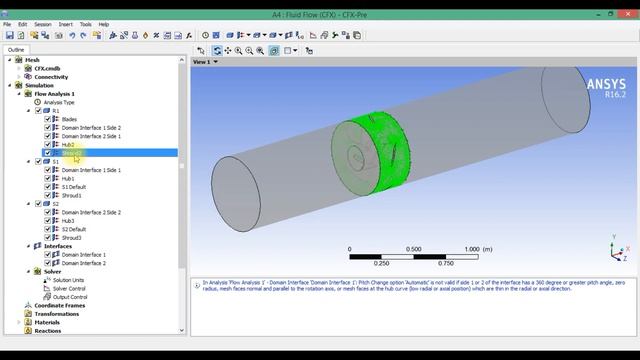Click the Outline scrollbar down arrow
This screenshot has width=640, height=360.
[x=182, y=331]
